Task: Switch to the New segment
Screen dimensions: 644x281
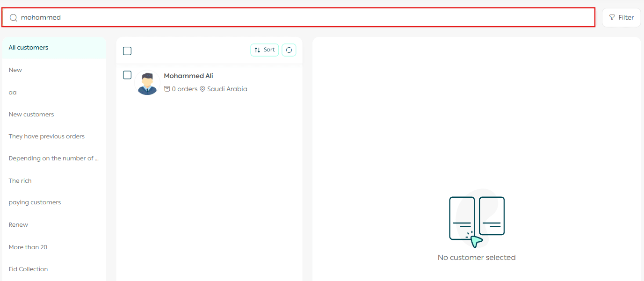Action: [x=15, y=70]
